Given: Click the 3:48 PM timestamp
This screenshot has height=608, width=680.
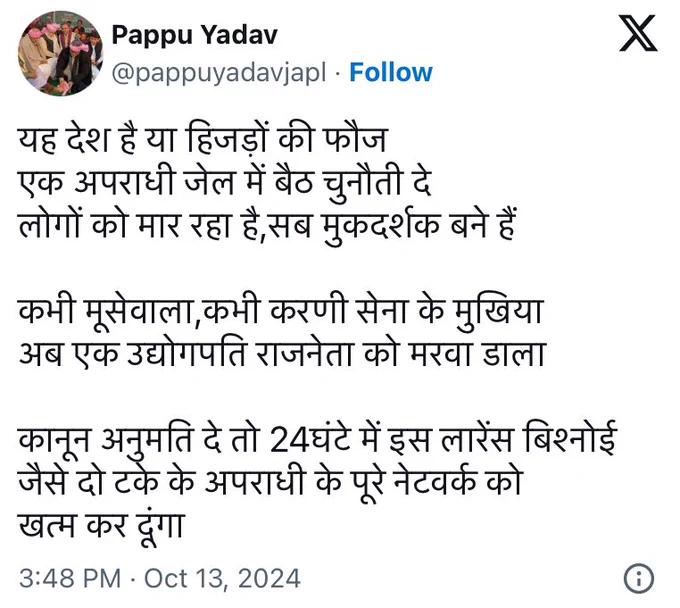Looking at the screenshot, I should [70, 578].
